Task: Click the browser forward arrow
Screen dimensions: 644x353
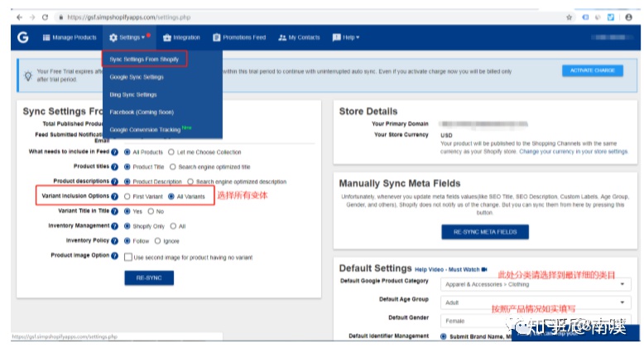Action: (32, 17)
